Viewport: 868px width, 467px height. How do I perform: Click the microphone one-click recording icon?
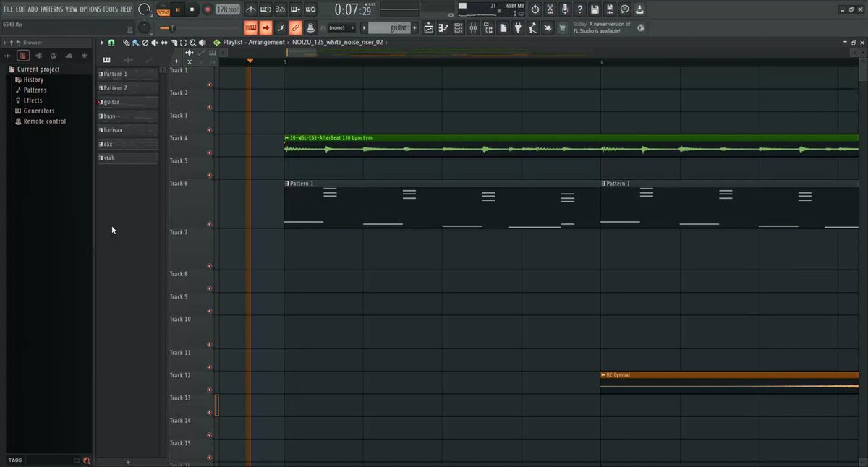(565, 9)
